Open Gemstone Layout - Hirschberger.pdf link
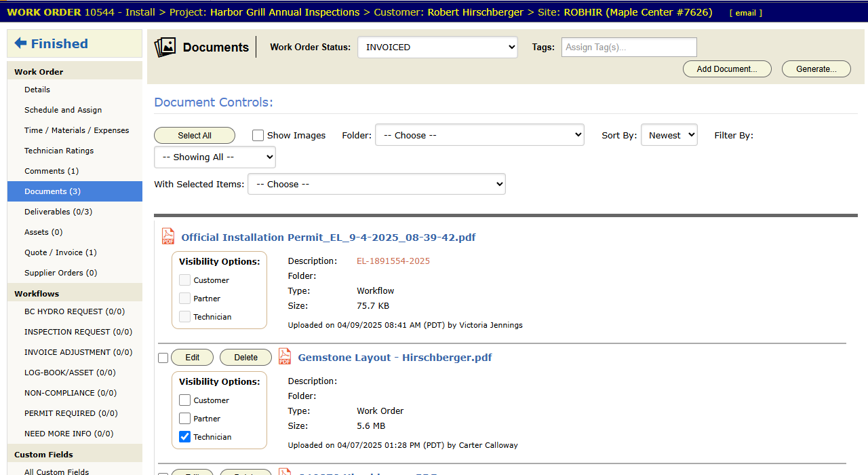Screen dimensions: 868x475 point(395,358)
